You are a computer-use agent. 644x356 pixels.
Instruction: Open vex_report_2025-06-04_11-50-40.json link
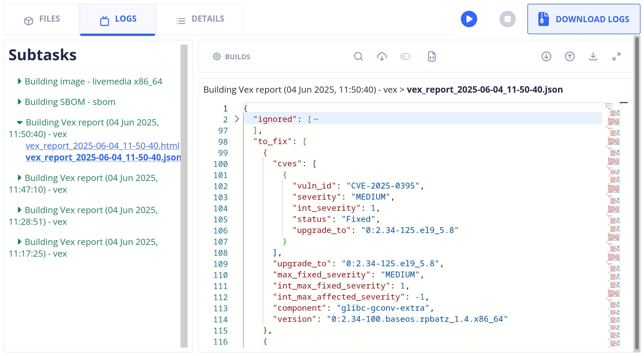pyautogui.click(x=103, y=157)
